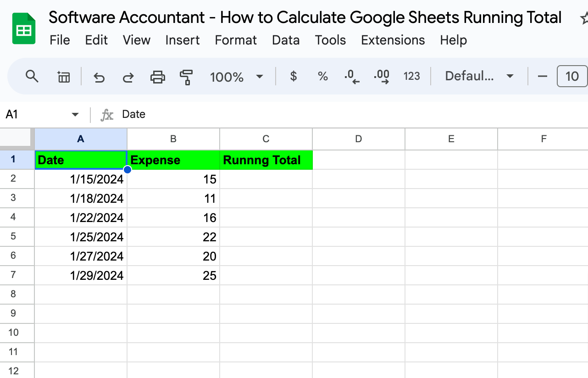This screenshot has height=378, width=588.
Task: Click the expense cell showing 20
Action: (x=173, y=256)
